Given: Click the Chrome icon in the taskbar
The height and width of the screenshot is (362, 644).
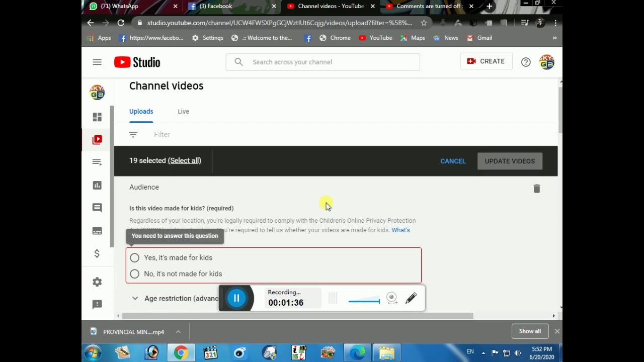Looking at the screenshot, I should coord(181,353).
